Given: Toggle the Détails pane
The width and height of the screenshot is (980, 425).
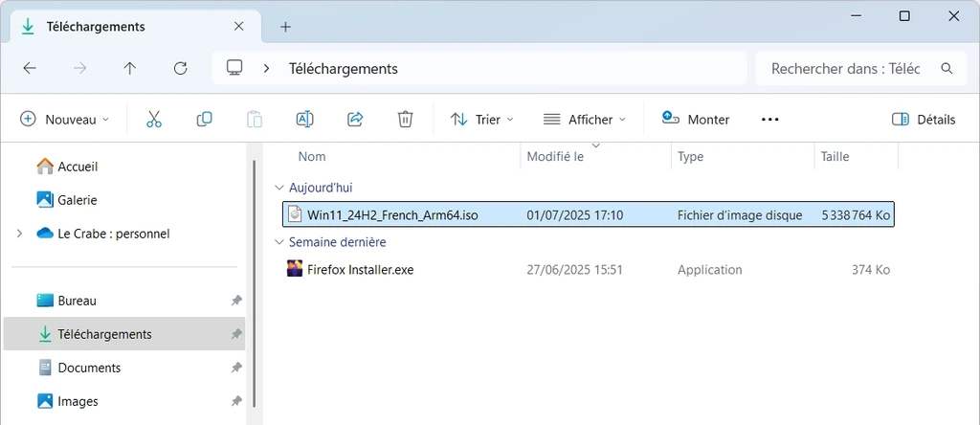Looking at the screenshot, I should click(924, 120).
